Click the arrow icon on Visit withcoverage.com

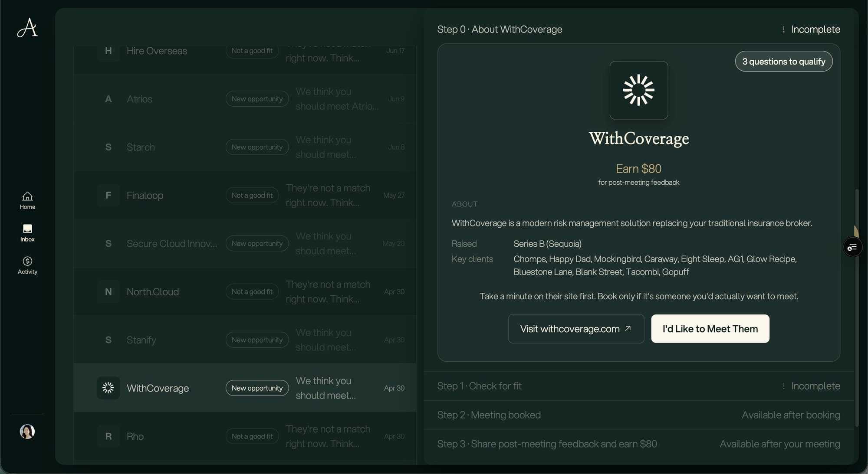coord(628,329)
